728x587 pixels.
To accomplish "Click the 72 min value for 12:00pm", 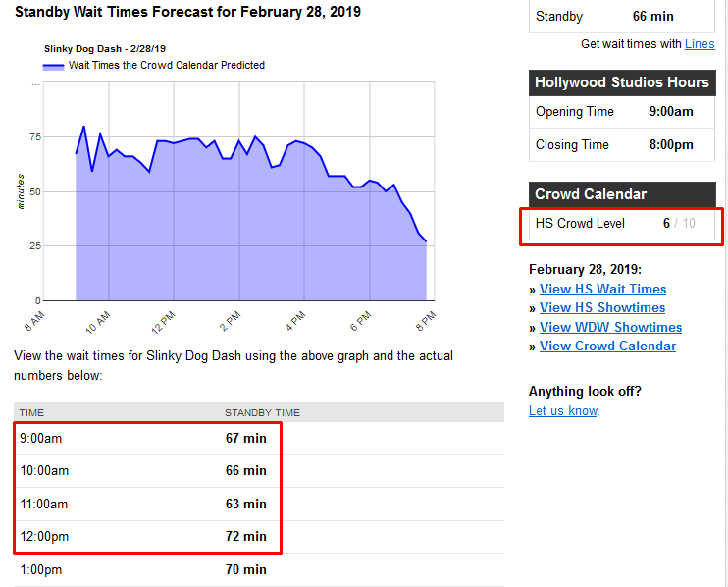I will (x=245, y=537).
